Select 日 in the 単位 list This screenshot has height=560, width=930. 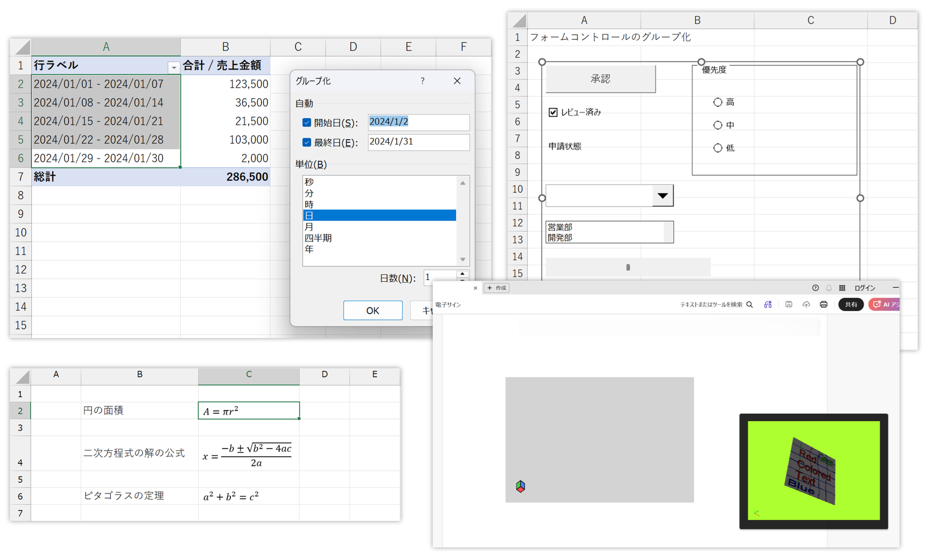(379, 216)
